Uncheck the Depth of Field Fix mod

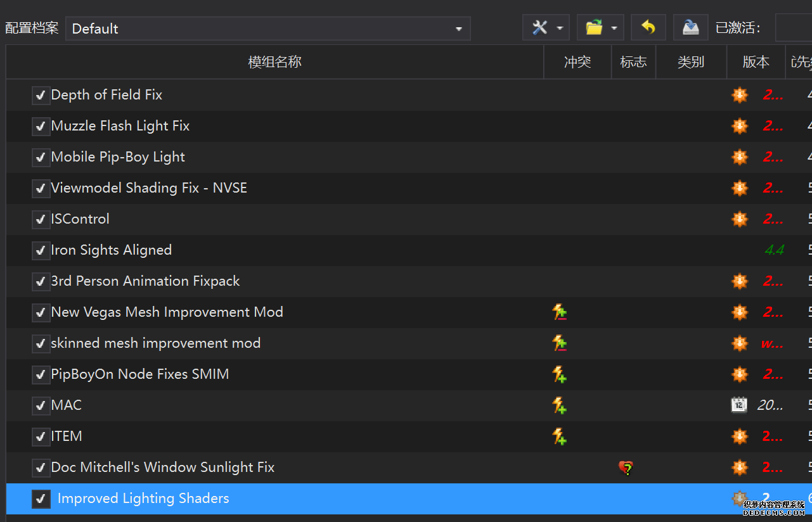coord(41,96)
